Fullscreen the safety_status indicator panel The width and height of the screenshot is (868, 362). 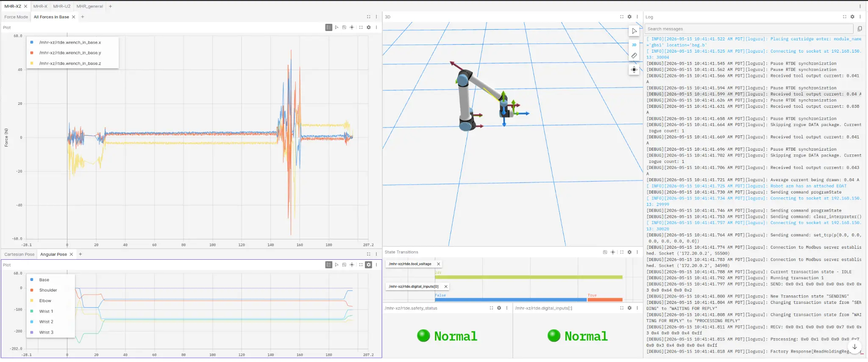491,308
